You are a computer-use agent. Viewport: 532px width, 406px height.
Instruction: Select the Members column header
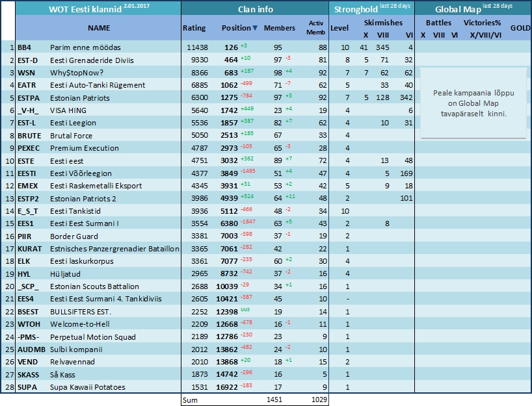click(280, 28)
